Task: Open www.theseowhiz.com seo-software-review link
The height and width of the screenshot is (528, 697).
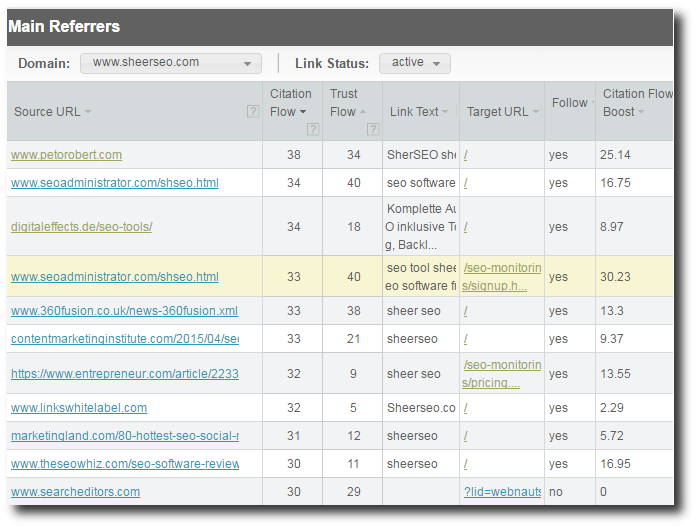Action: [x=125, y=464]
